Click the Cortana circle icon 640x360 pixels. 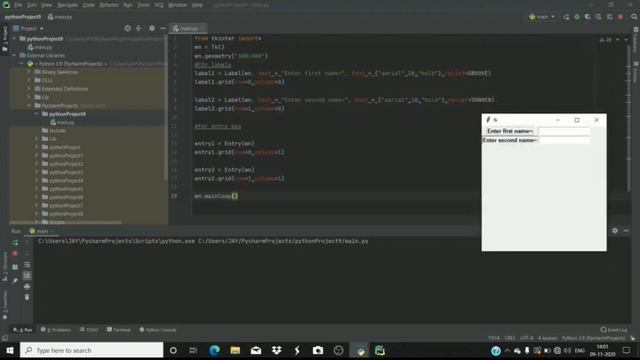pos(173,350)
